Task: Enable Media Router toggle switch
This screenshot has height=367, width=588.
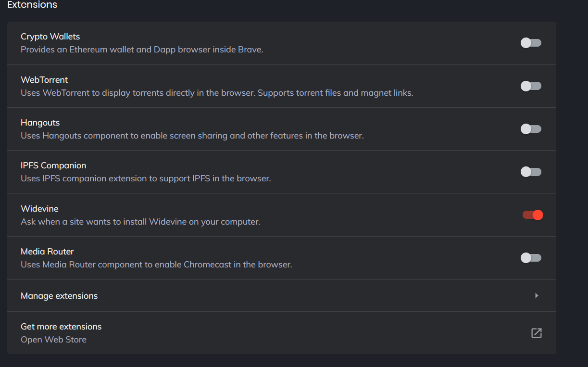Action: [531, 258]
